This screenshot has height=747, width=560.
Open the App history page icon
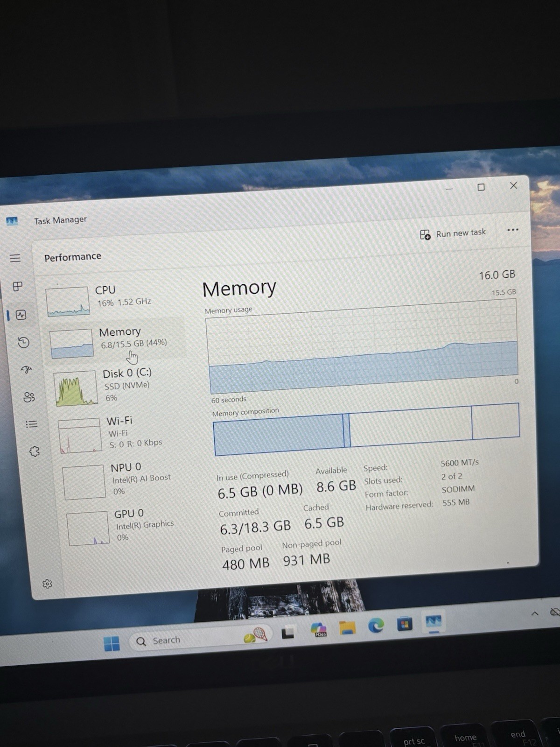point(23,342)
